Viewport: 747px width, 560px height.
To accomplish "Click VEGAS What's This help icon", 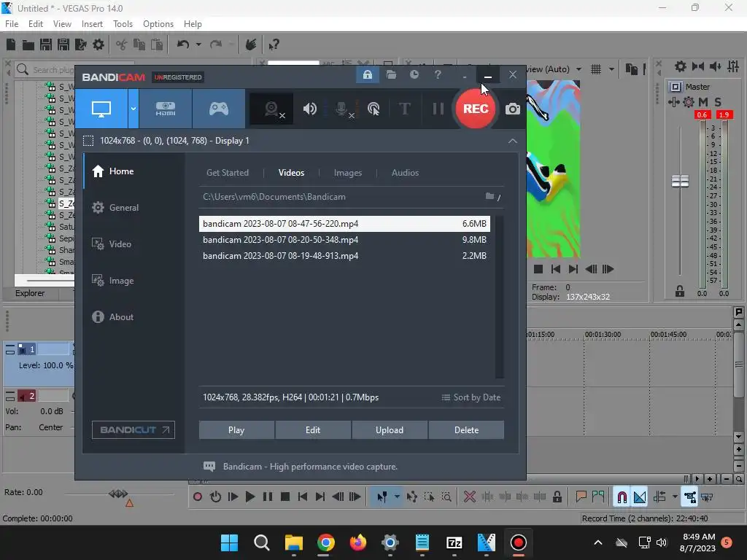I will point(274,44).
